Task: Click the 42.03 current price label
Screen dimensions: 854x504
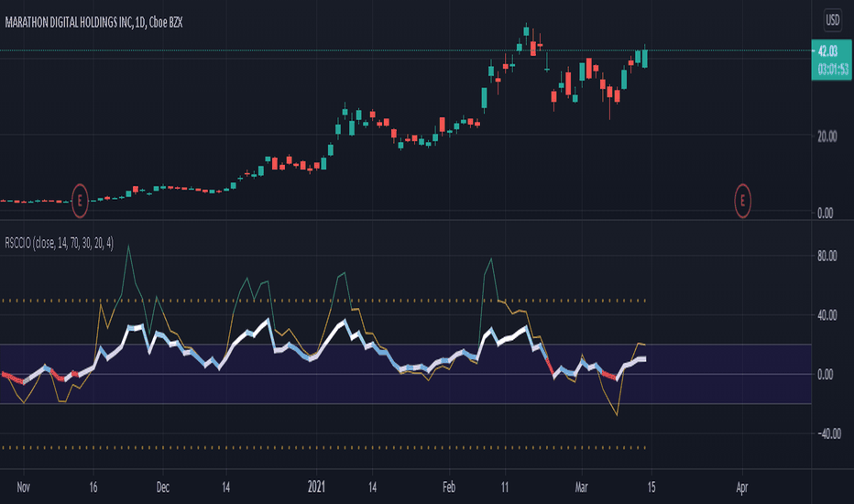Action: pyautogui.click(x=827, y=51)
